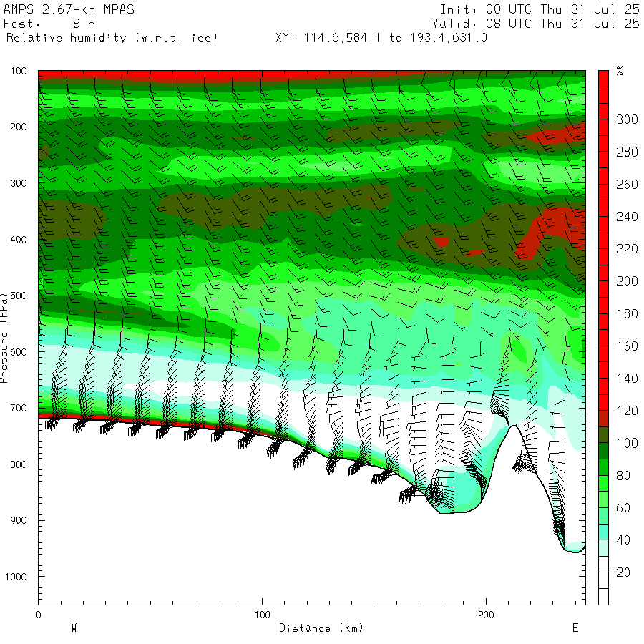Select the "W" west endpoint label

point(74,628)
